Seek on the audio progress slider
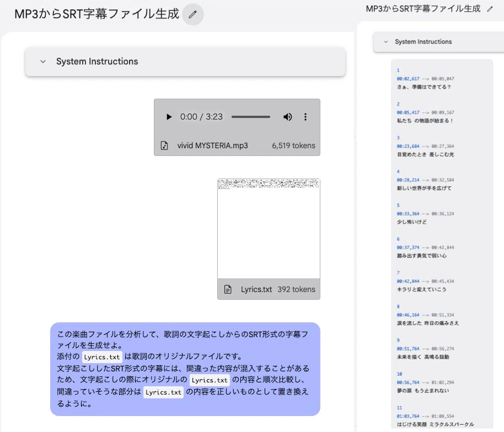This screenshot has width=504, height=432. [x=251, y=117]
